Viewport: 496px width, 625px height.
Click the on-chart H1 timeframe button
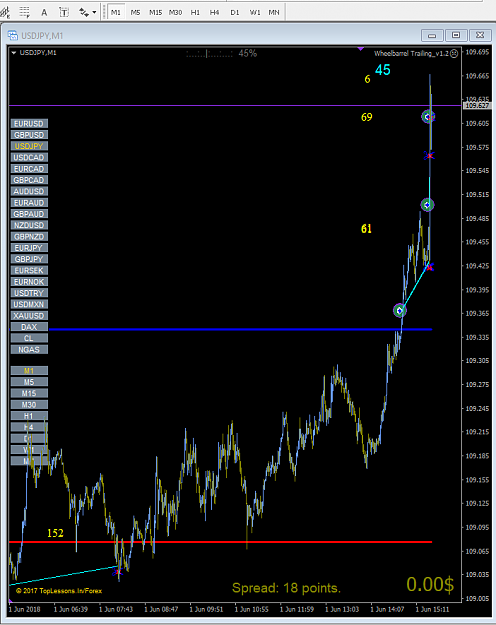click(x=29, y=416)
